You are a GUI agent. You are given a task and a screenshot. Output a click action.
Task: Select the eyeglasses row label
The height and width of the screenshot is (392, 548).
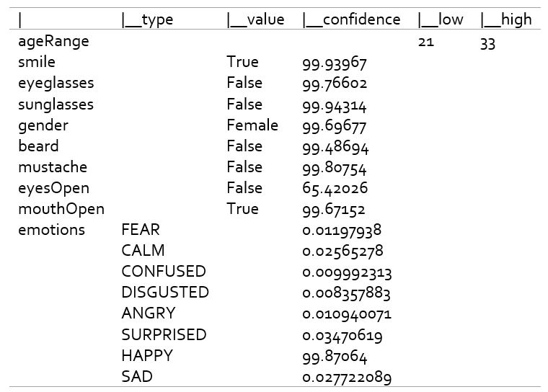[56, 84]
